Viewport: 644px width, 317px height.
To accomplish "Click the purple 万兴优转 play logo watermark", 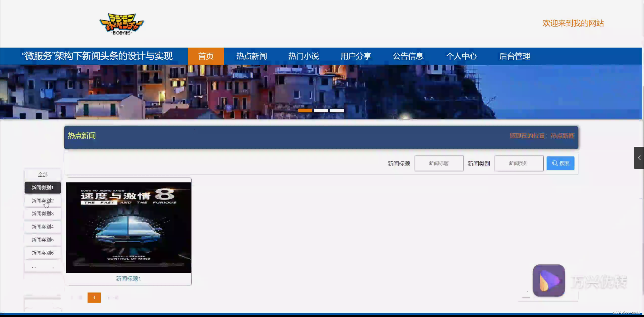I will coord(549,281).
